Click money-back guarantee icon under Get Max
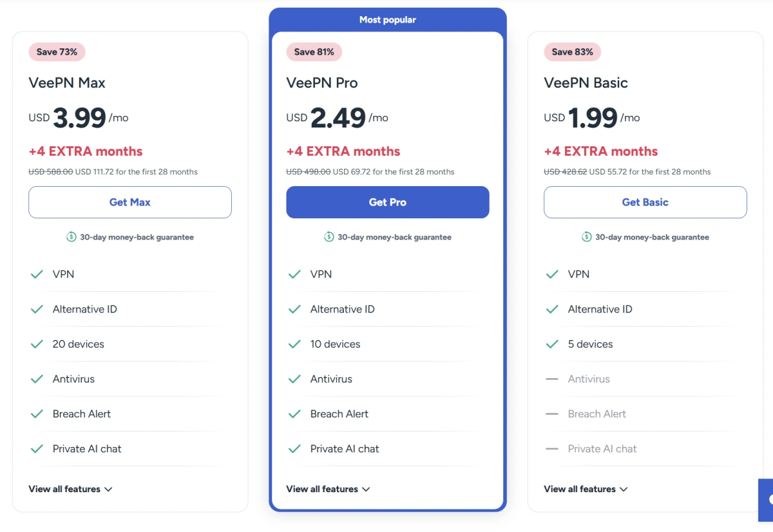773x532 pixels. point(72,237)
